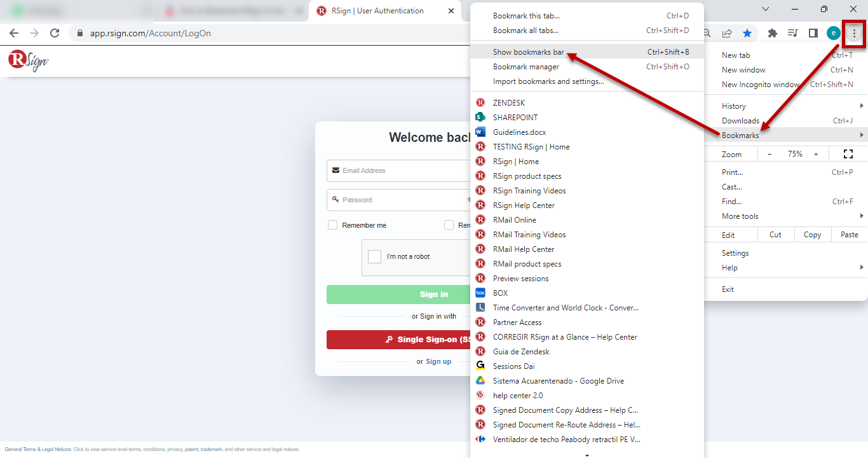Viewport: 868px width, 458px height.
Task: Click the Sign up link
Action: point(438,361)
